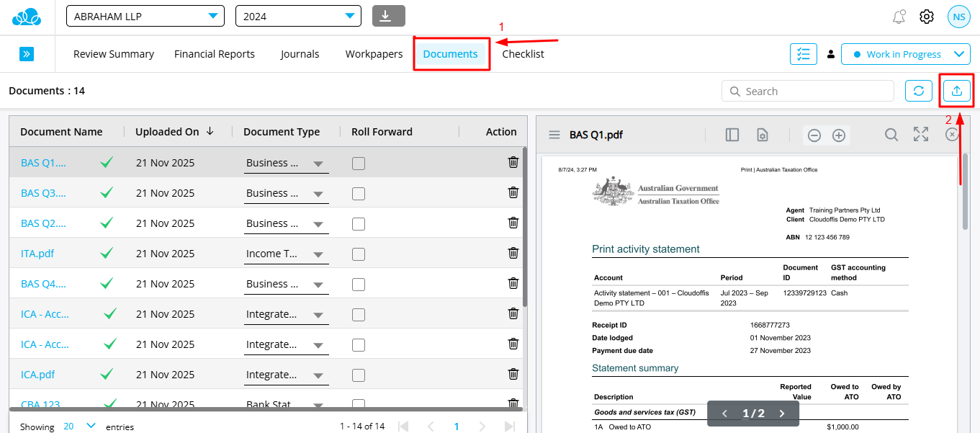Click the refresh documents icon
Image resolution: width=980 pixels, height=433 pixels.
919,91
